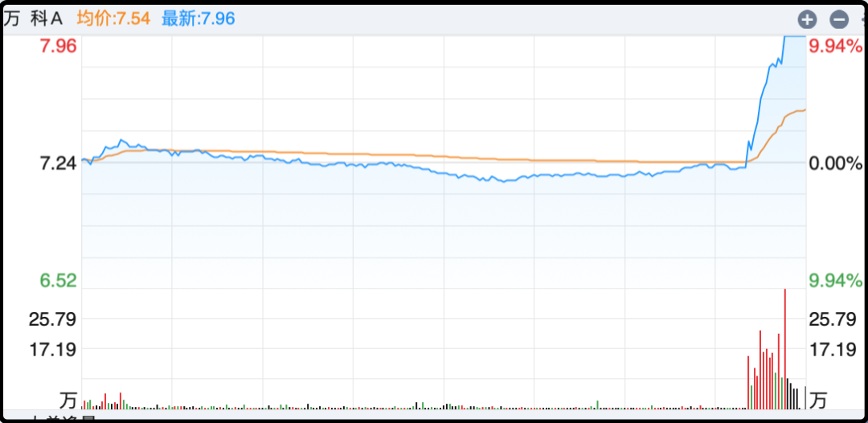
Task: Click the orange 均价:7.54 legend label
Action: [x=113, y=18]
